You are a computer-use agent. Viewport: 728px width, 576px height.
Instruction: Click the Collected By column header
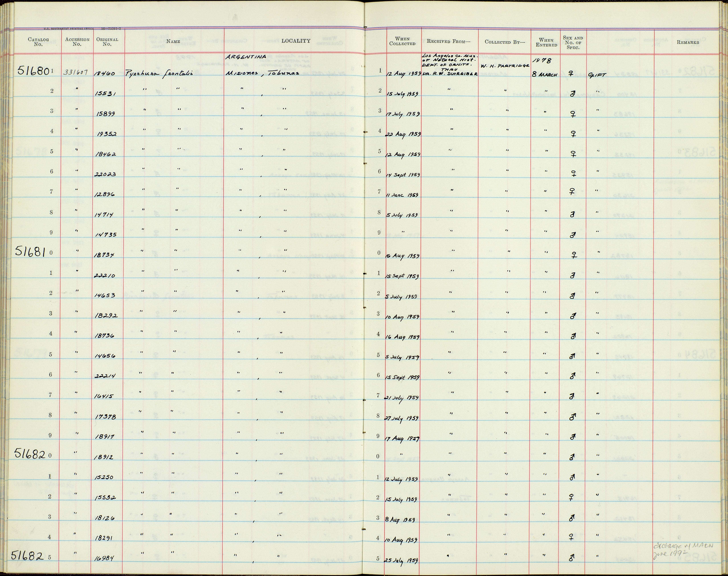tap(505, 42)
